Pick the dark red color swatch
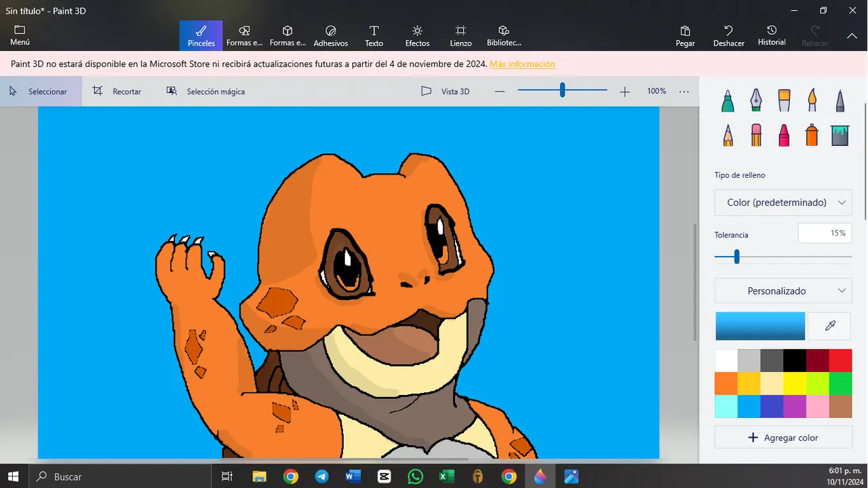 point(818,360)
